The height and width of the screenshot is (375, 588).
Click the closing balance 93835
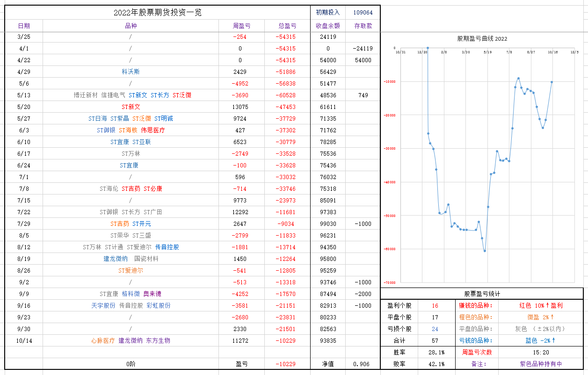pos(328,340)
